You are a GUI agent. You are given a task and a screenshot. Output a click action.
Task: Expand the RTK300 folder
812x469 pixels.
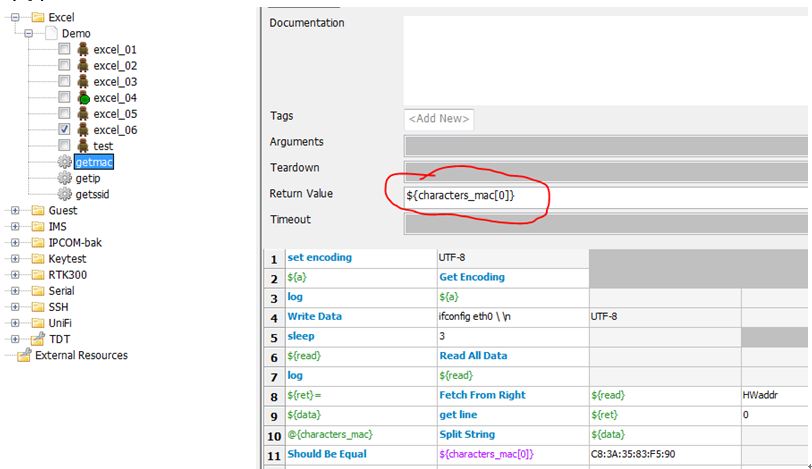15,275
